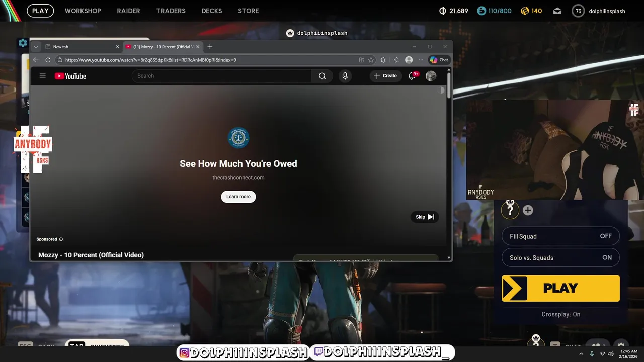This screenshot has width=644, height=362.
Task: Show hidden system tray icons
Action: coord(582,354)
